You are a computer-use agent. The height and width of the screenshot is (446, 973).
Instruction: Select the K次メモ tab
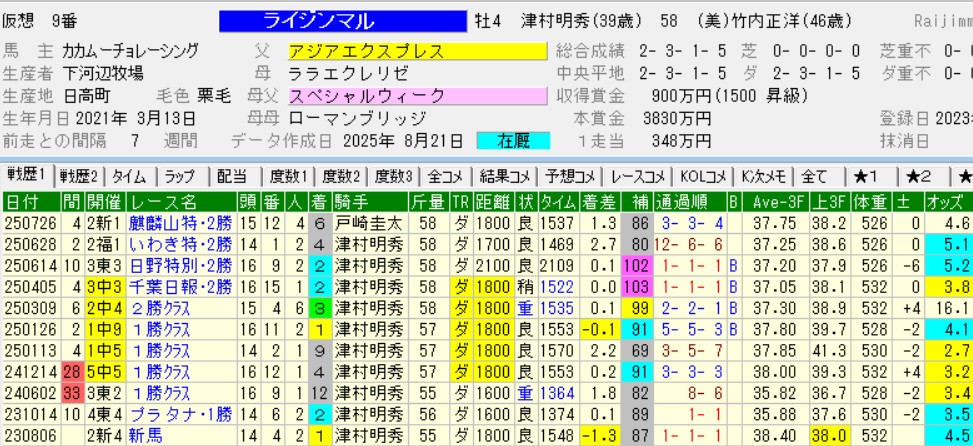pyautogui.click(x=761, y=175)
